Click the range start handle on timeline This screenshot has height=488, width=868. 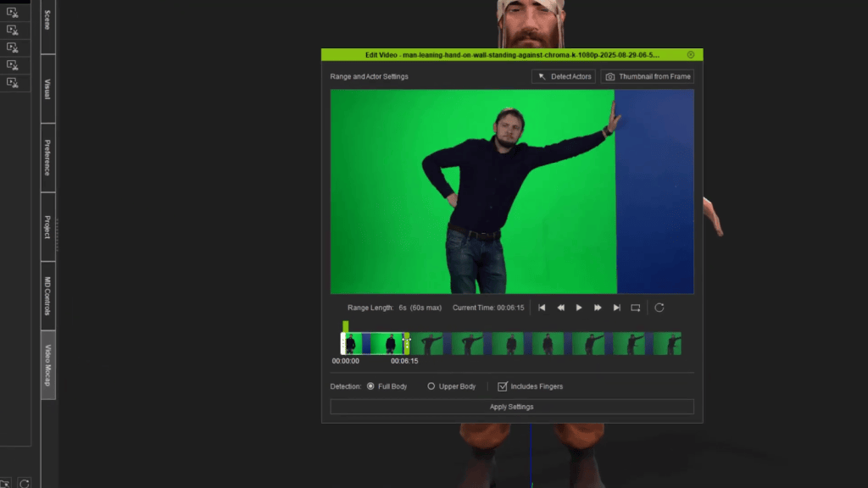pyautogui.click(x=343, y=344)
